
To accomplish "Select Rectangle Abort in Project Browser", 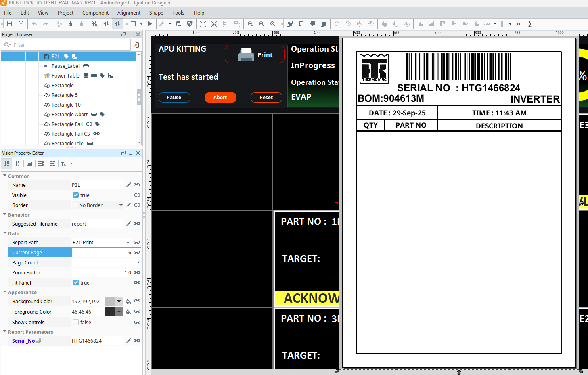I will [x=69, y=114].
